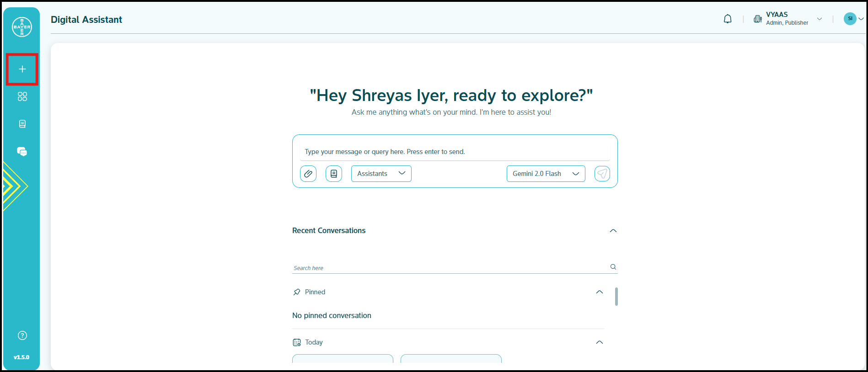
Task: Click the search magnifier in Recent Conversations
Action: (x=613, y=267)
